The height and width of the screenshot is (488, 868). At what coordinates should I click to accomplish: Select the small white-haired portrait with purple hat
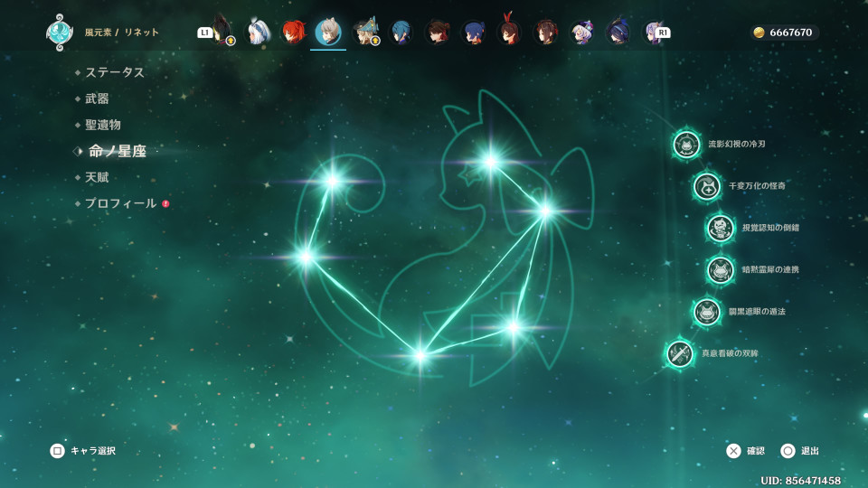coord(581,33)
